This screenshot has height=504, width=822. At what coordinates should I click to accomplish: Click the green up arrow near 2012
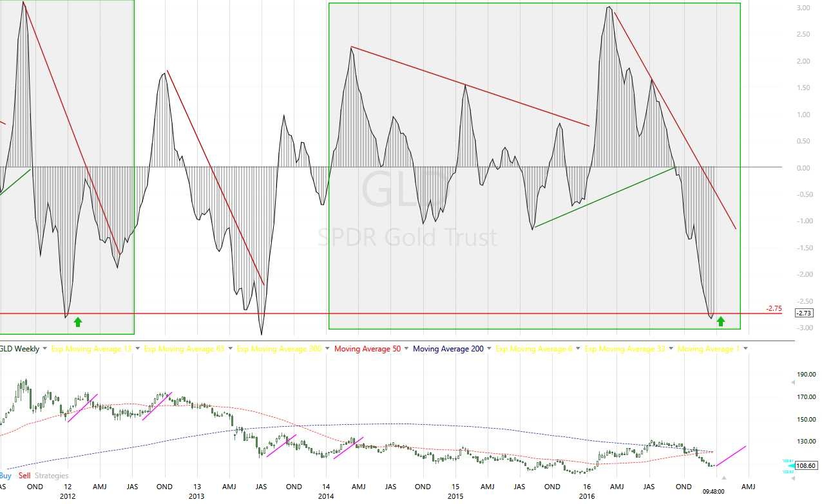[78, 321]
